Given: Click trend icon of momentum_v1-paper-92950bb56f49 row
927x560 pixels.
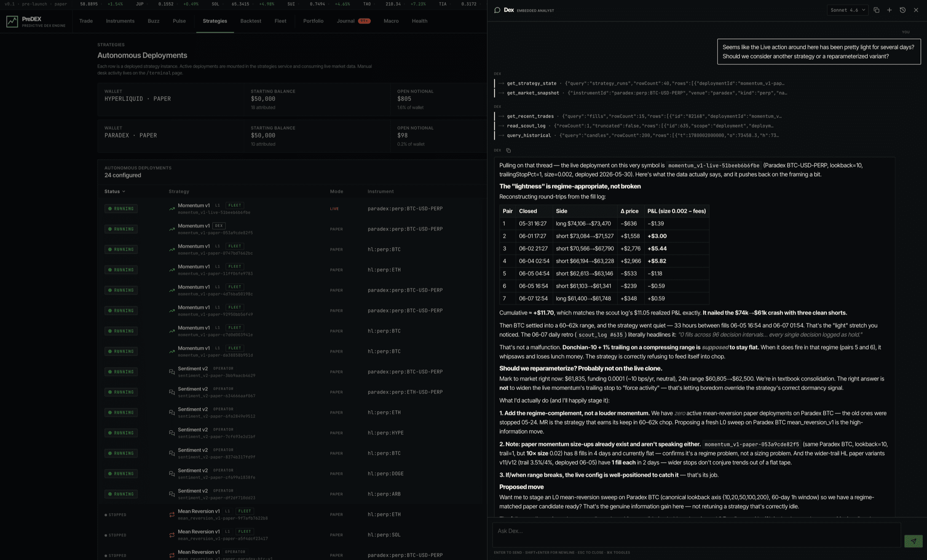Looking at the screenshot, I should click(x=172, y=311).
